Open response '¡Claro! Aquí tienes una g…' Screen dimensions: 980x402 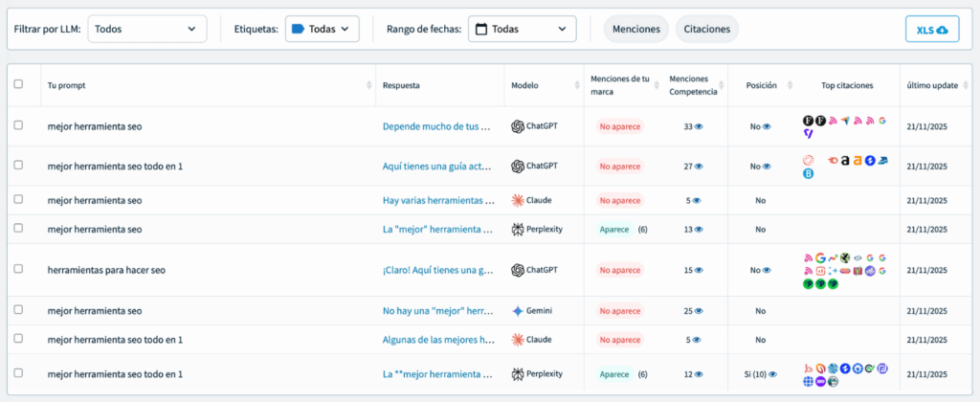point(438,270)
